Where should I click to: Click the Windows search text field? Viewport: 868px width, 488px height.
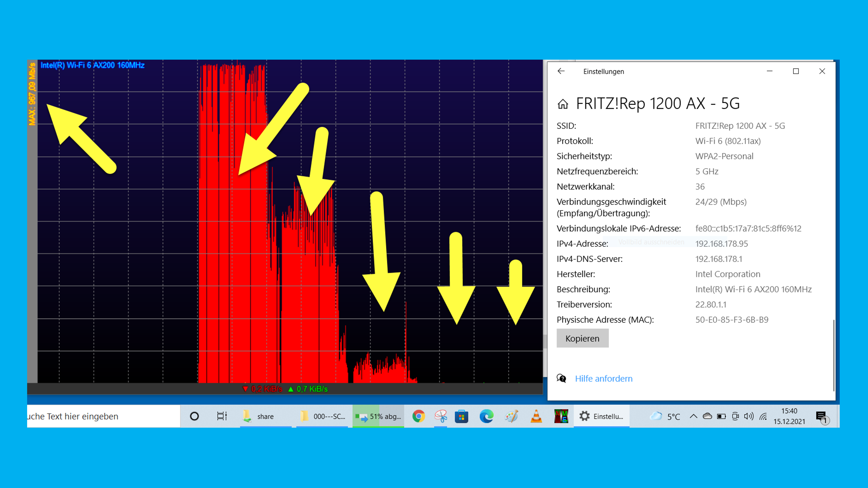coord(101,416)
